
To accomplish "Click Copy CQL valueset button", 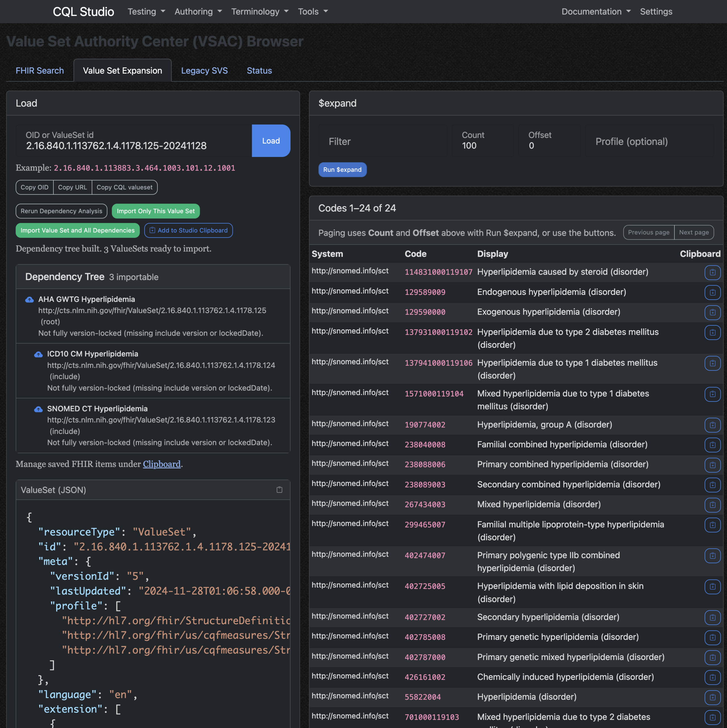I will pos(125,187).
